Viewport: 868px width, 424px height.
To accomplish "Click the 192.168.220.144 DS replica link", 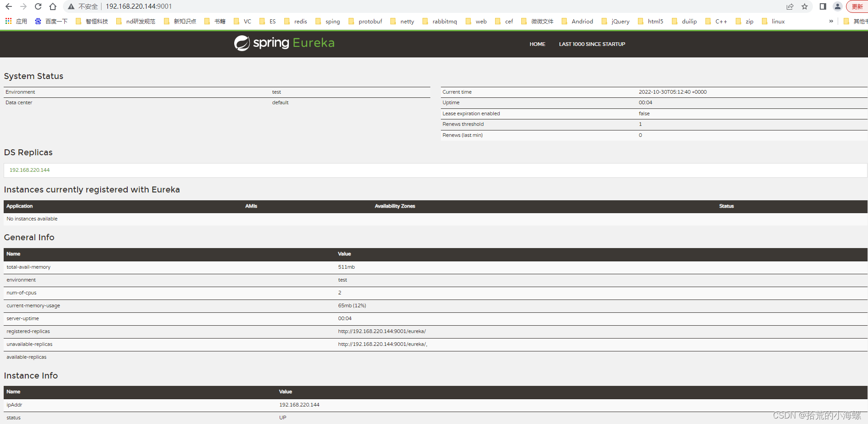I will [29, 170].
